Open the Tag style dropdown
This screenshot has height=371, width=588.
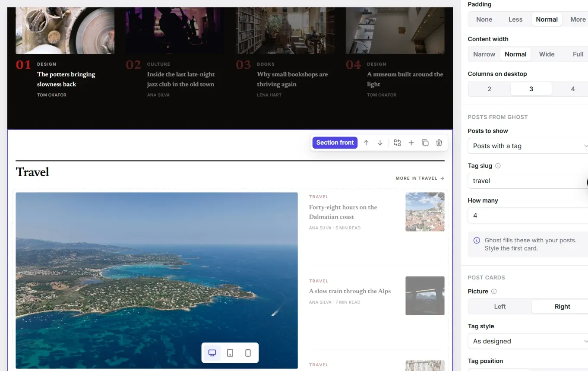click(528, 341)
